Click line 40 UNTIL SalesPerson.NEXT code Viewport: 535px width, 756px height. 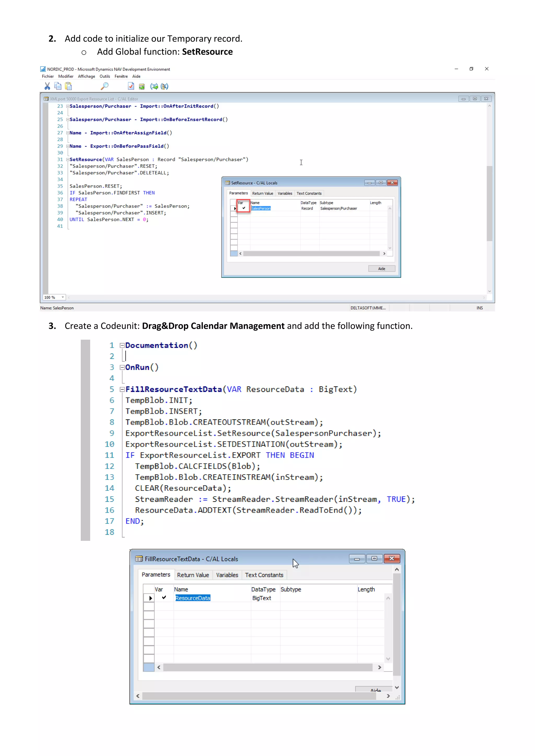(x=109, y=220)
